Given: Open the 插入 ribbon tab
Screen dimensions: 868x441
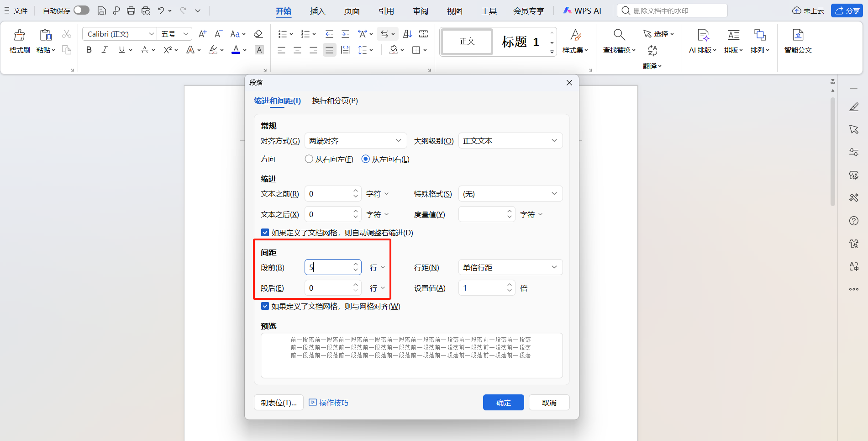Looking at the screenshot, I should (x=317, y=11).
